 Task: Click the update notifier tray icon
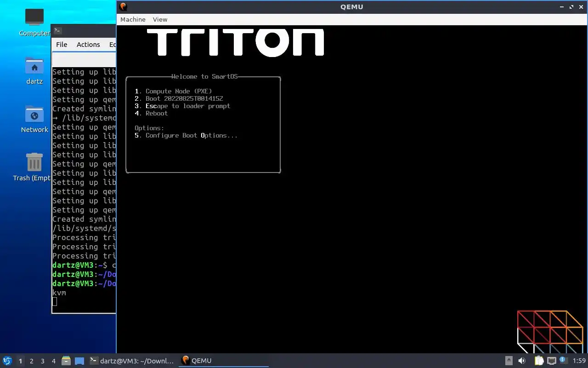tap(563, 360)
